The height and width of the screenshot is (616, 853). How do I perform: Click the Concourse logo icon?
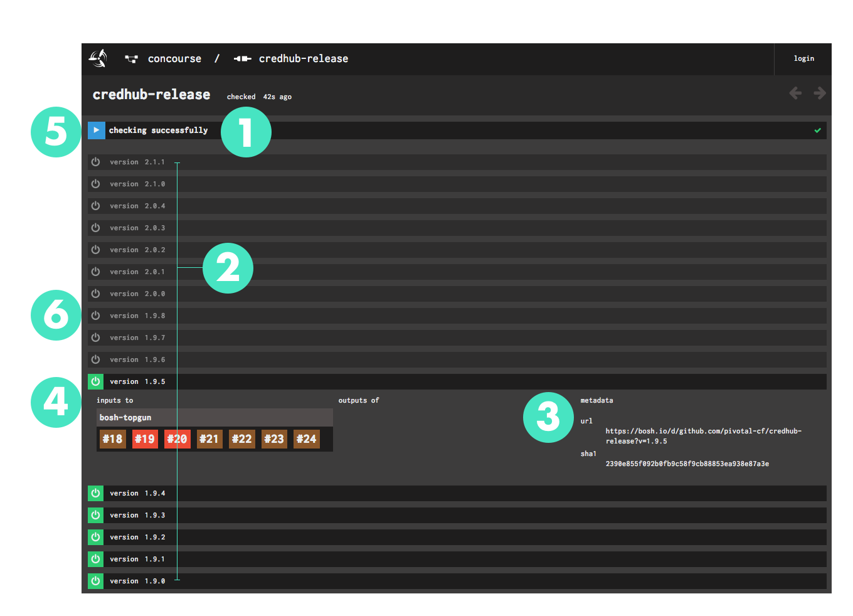98,58
